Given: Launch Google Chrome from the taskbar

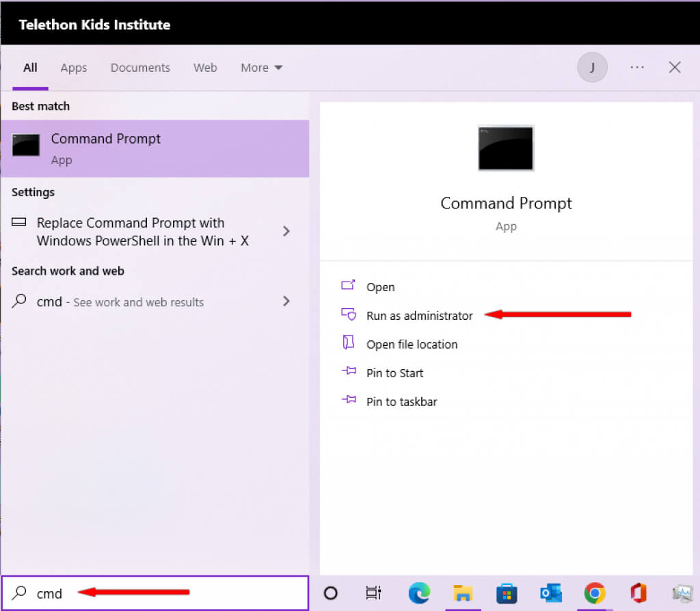Looking at the screenshot, I should click(x=595, y=593).
